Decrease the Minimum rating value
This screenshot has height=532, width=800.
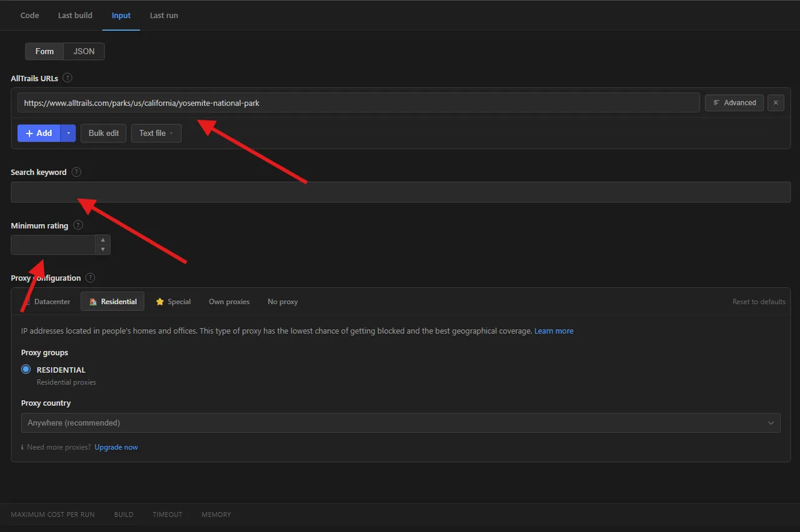(102, 250)
